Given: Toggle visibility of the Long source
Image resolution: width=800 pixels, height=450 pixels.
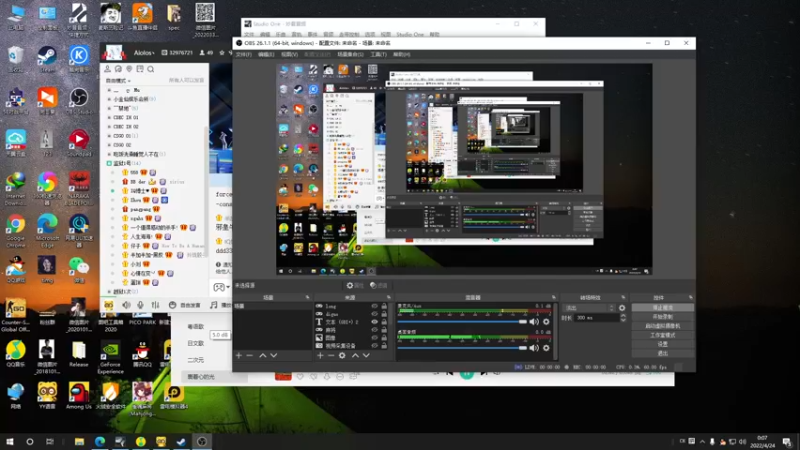Looking at the screenshot, I should 374,306.
